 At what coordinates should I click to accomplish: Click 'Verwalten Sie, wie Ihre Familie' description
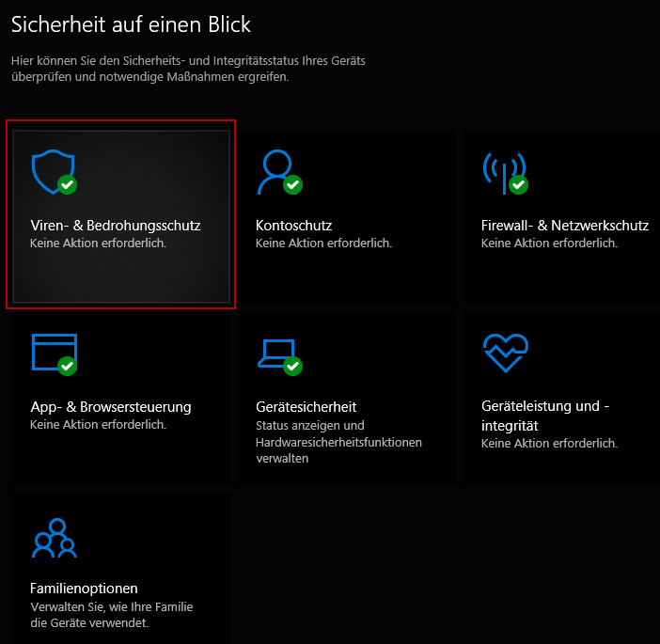click(x=112, y=606)
